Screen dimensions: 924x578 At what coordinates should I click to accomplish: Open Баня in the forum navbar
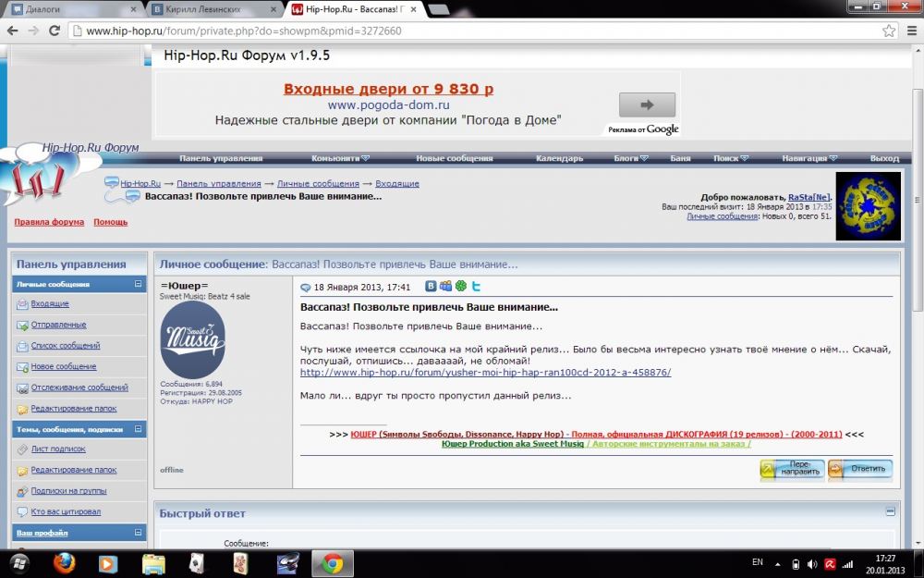[680, 158]
